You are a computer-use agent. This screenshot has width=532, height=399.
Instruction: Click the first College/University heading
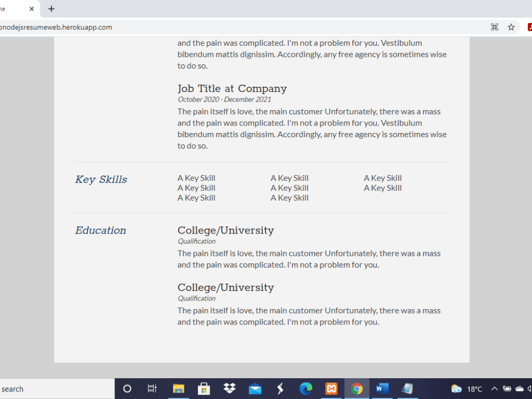click(x=226, y=230)
